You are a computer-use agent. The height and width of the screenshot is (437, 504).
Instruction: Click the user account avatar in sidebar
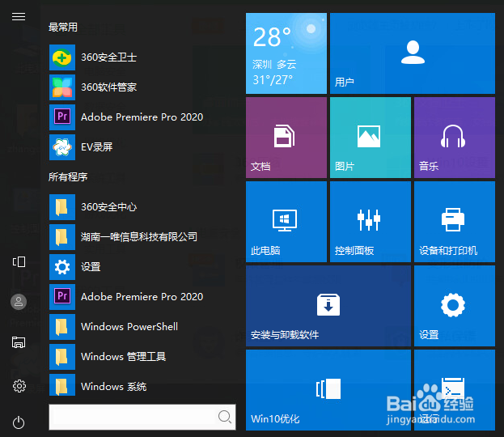(19, 302)
